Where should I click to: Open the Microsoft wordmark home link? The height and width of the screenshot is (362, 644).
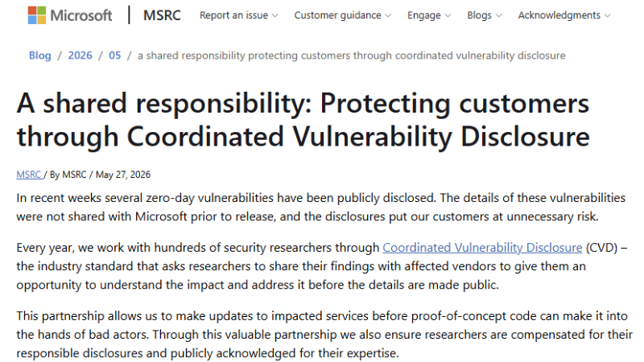[81, 15]
